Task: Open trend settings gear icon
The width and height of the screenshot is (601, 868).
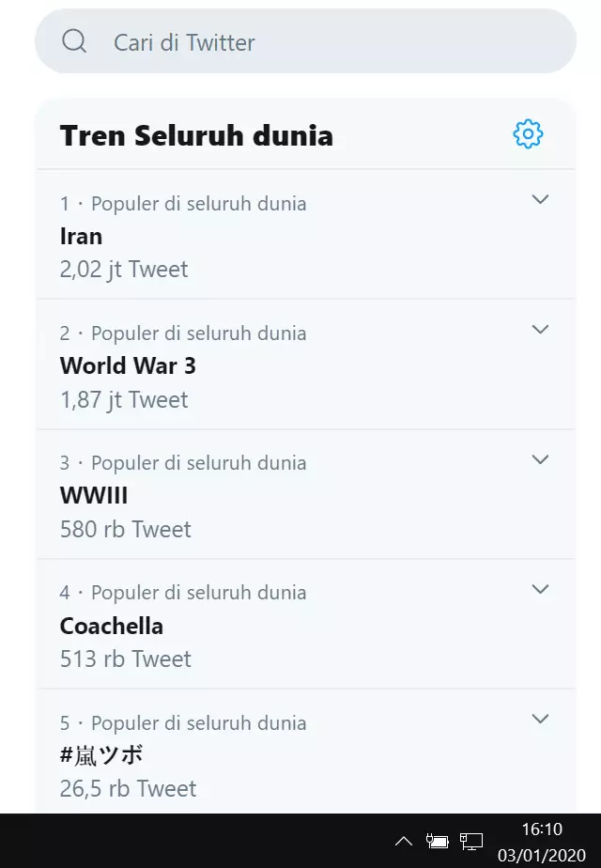Action: (x=528, y=134)
